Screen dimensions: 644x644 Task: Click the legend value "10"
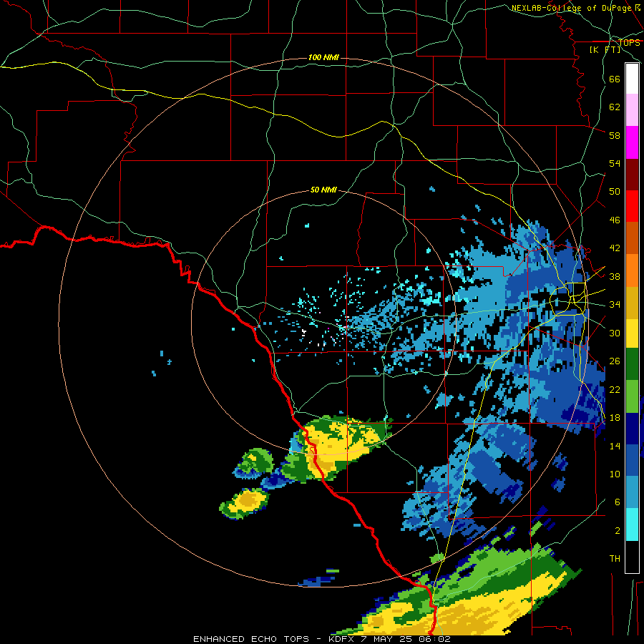pos(615,474)
